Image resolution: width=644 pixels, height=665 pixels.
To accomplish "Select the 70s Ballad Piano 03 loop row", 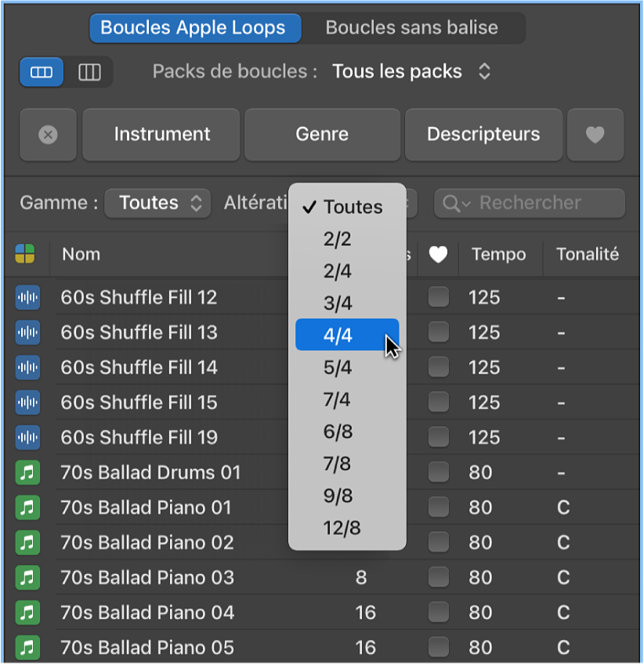I will 322,577.
